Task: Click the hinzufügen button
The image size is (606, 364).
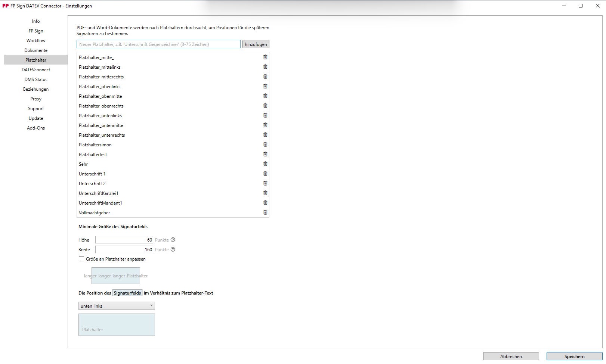Action: pyautogui.click(x=256, y=44)
